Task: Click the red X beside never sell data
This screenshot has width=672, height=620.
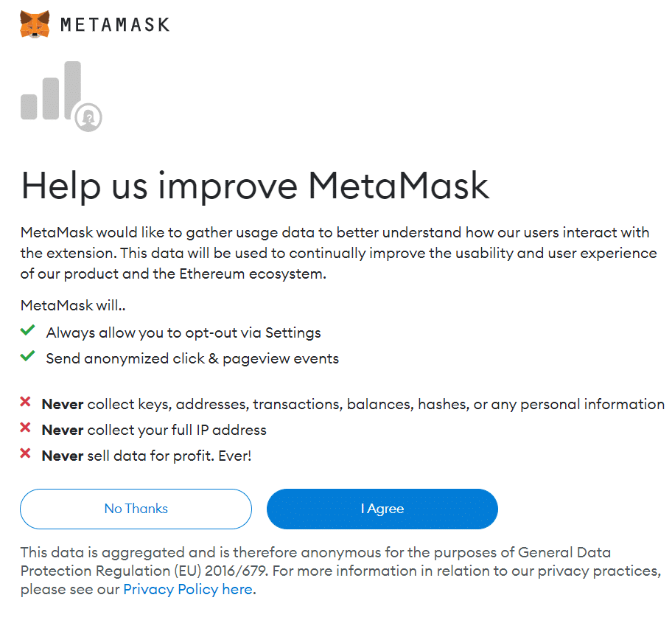Action: click(26, 454)
